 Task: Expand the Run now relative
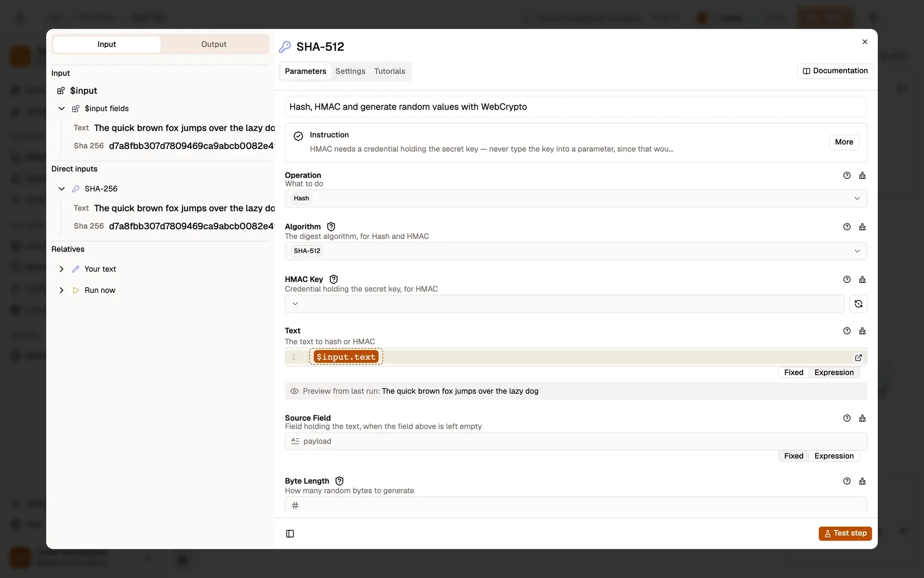coord(61,290)
